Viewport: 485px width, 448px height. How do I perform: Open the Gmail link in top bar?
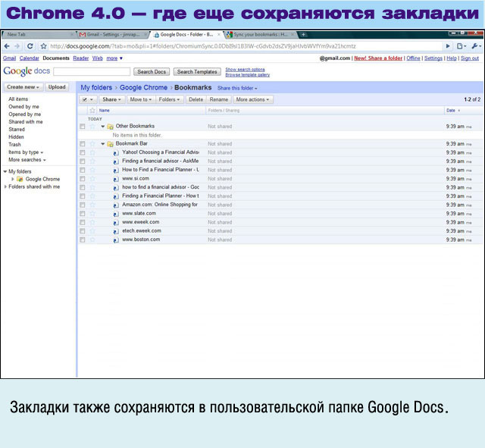(x=10, y=58)
